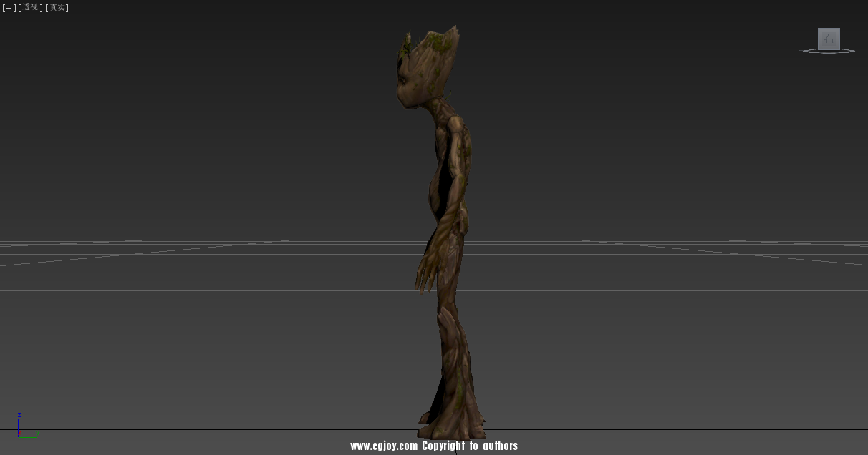Click the character's shoulder joint
The height and width of the screenshot is (455, 868).
(456, 129)
